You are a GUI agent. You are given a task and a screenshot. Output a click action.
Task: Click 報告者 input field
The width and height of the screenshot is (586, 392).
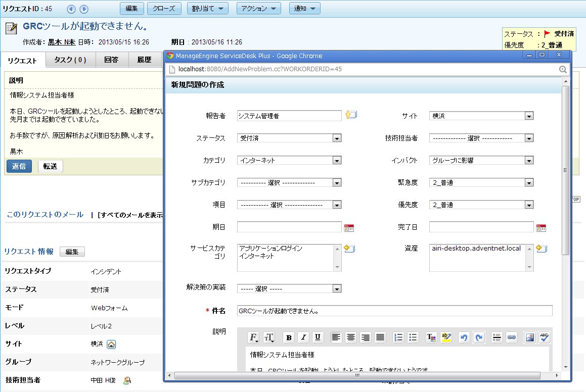289,116
